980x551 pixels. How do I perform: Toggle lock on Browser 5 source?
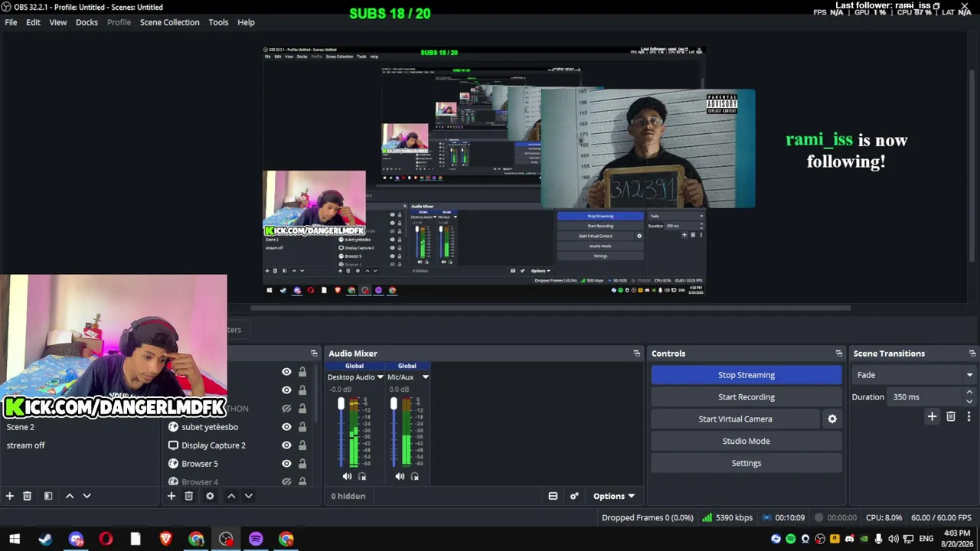(x=302, y=464)
